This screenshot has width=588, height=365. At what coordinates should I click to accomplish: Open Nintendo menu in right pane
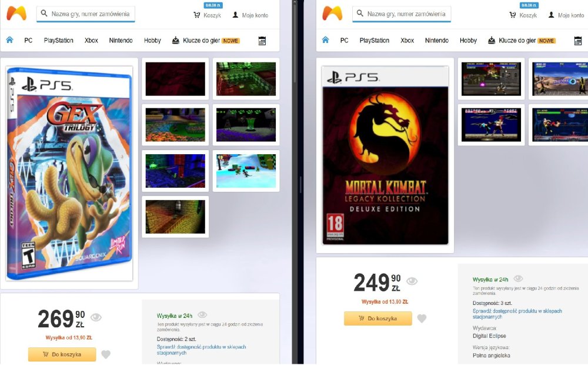pyautogui.click(x=436, y=40)
